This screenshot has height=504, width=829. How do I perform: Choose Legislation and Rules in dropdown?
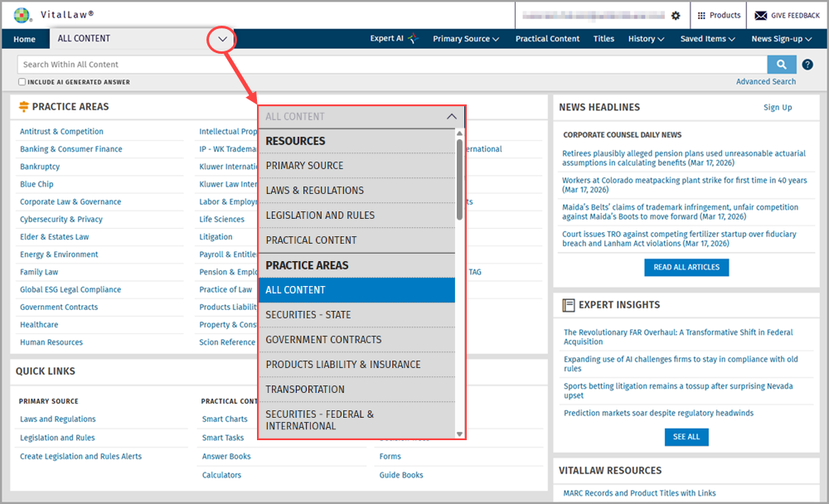point(356,216)
